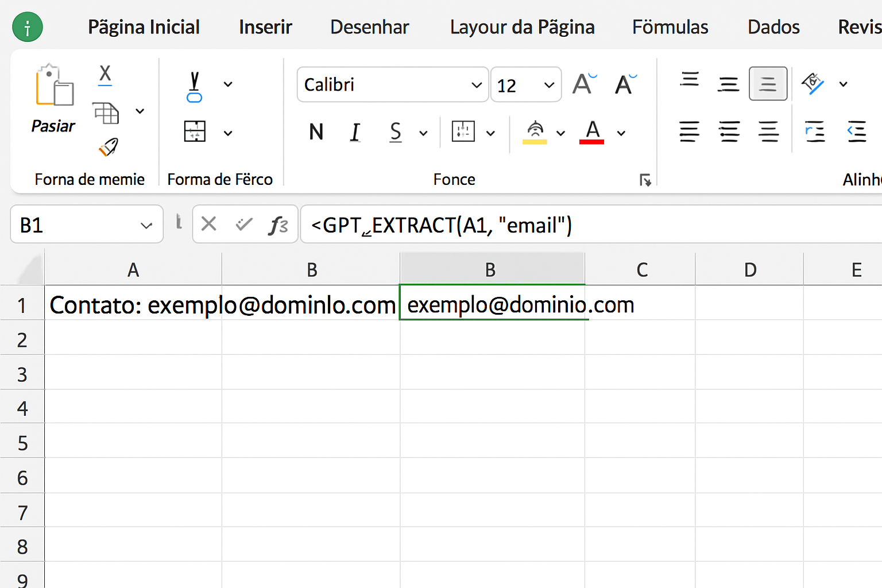The width and height of the screenshot is (882, 588).
Task: Click the select all corner triangle
Action: [30, 269]
